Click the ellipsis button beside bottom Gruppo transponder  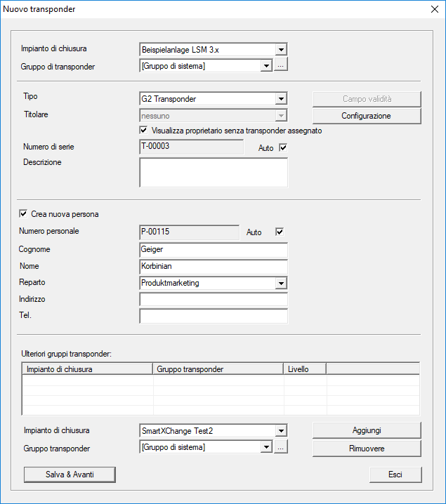click(x=281, y=447)
